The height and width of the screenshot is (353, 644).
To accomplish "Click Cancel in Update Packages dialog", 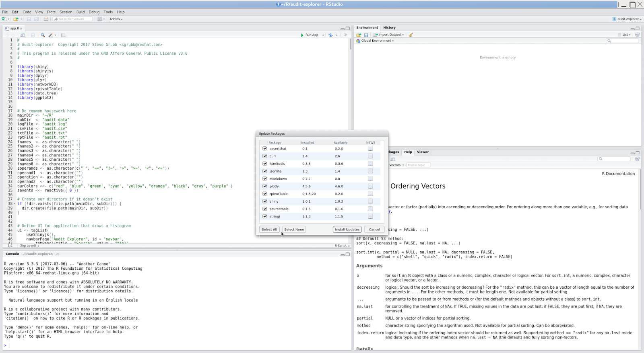I will tap(374, 230).
